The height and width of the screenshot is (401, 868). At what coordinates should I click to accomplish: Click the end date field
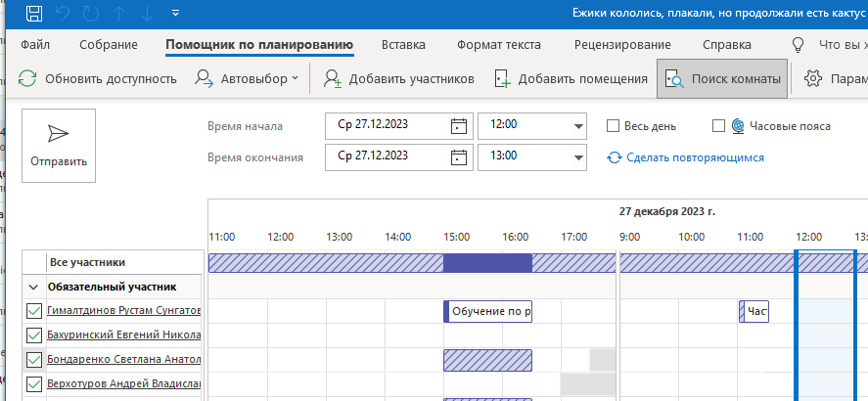387,157
